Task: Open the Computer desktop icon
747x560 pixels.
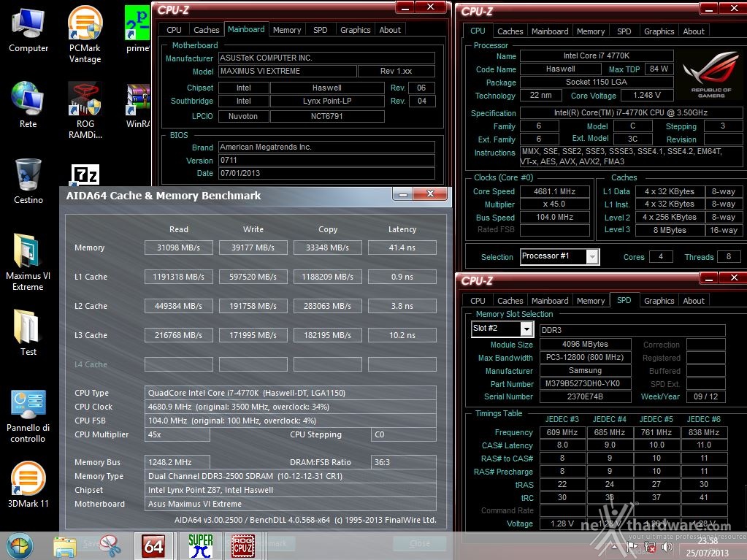Action: pos(28,29)
